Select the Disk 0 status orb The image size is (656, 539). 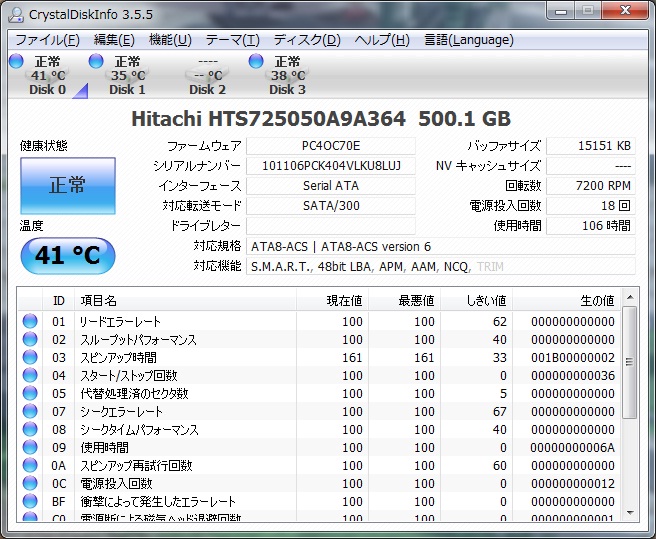pos(16,62)
